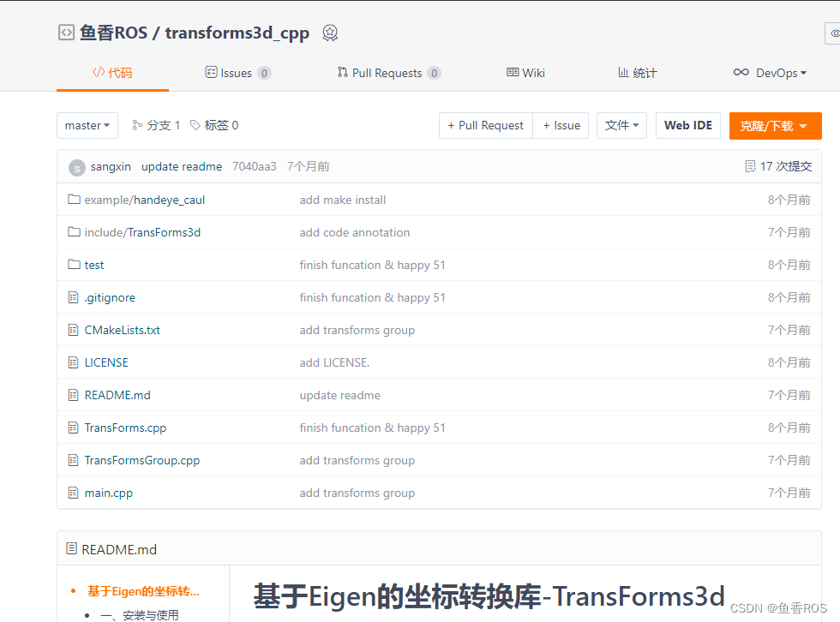Select 一、安装与使用 in the README sidebar
The image size is (840, 622).
point(141,616)
